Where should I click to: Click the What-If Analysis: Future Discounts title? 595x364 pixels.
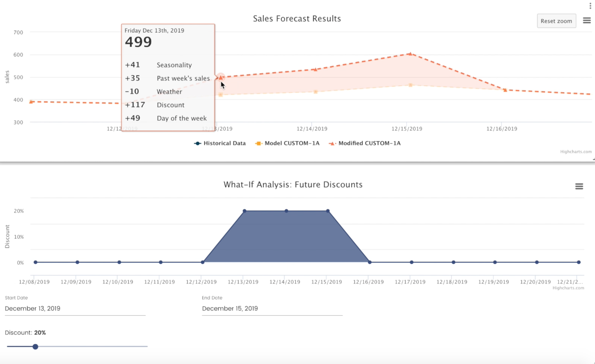(293, 185)
